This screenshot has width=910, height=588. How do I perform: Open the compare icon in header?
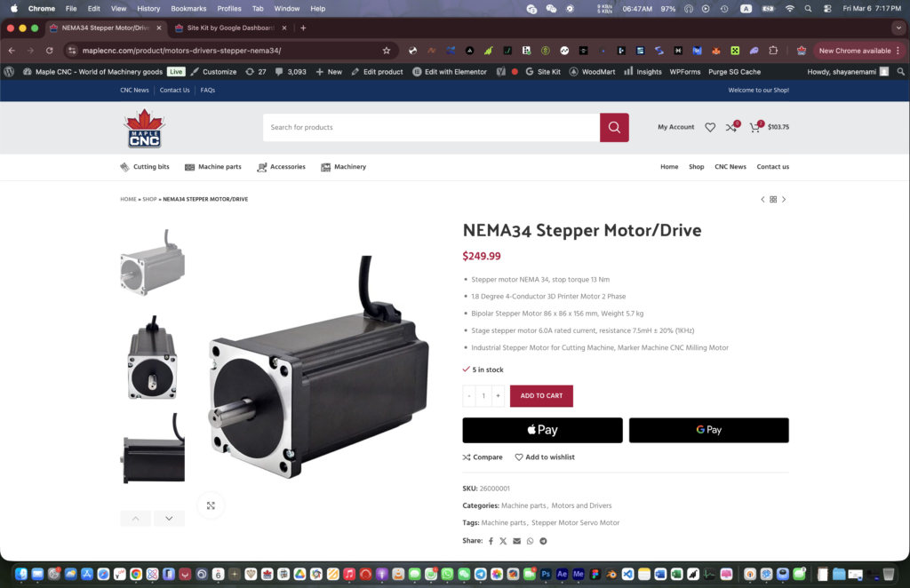coord(730,127)
